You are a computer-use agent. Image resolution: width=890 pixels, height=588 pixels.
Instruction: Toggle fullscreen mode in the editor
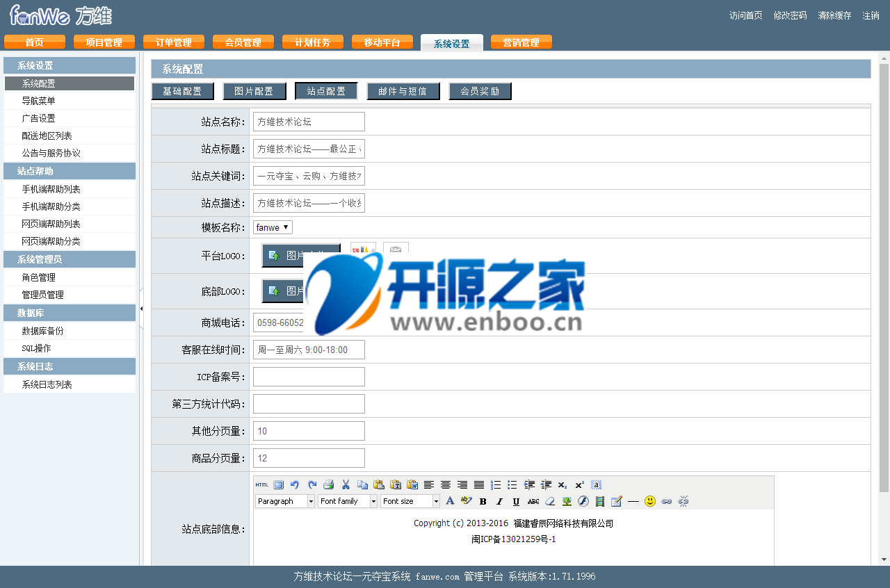[279, 484]
